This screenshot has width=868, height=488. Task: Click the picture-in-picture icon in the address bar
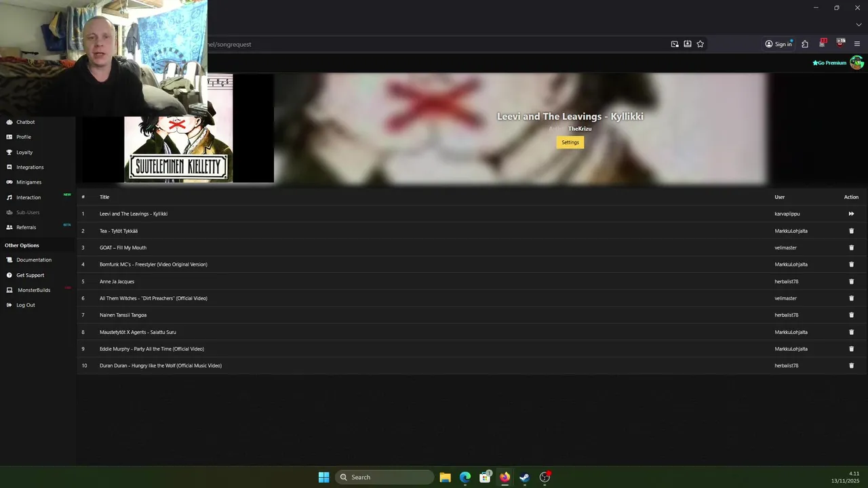click(675, 44)
